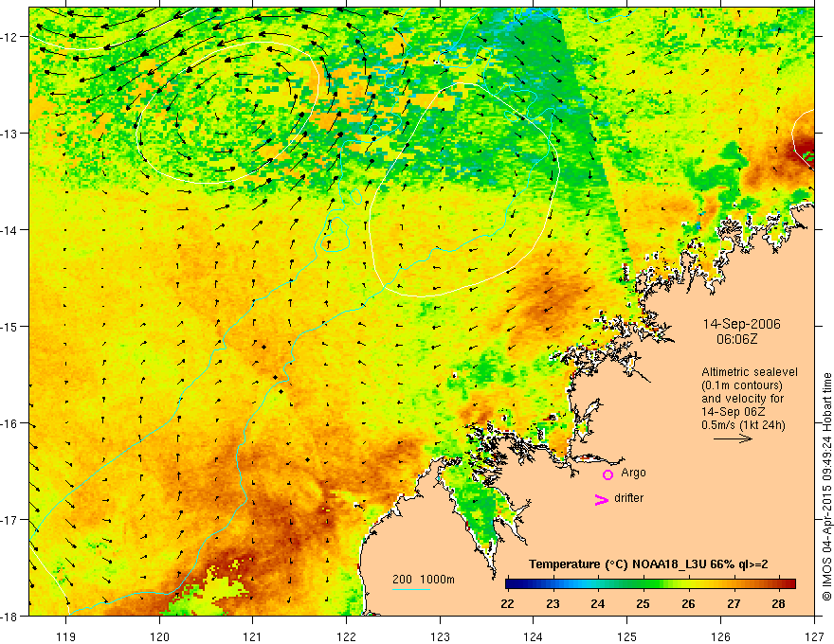Screen dimensions: 834x644
Task: Click longitude axis label 125
Action: (627, 636)
